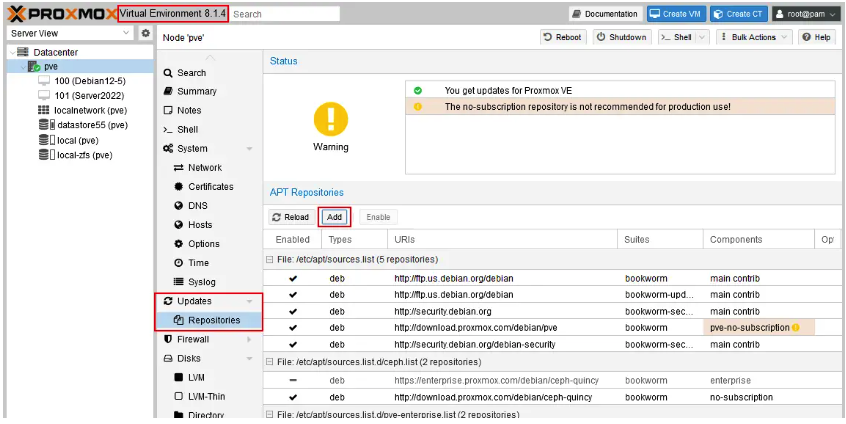Click the URIs column header
Viewport: 846px width, 424px height.
(x=502, y=240)
